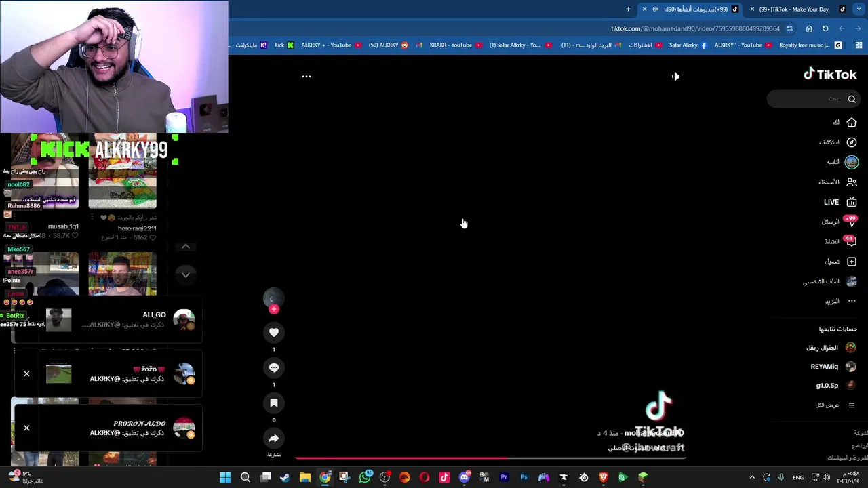868x488 pixels.
Task: Open the site settings icon in address bar
Action: tap(789, 28)
